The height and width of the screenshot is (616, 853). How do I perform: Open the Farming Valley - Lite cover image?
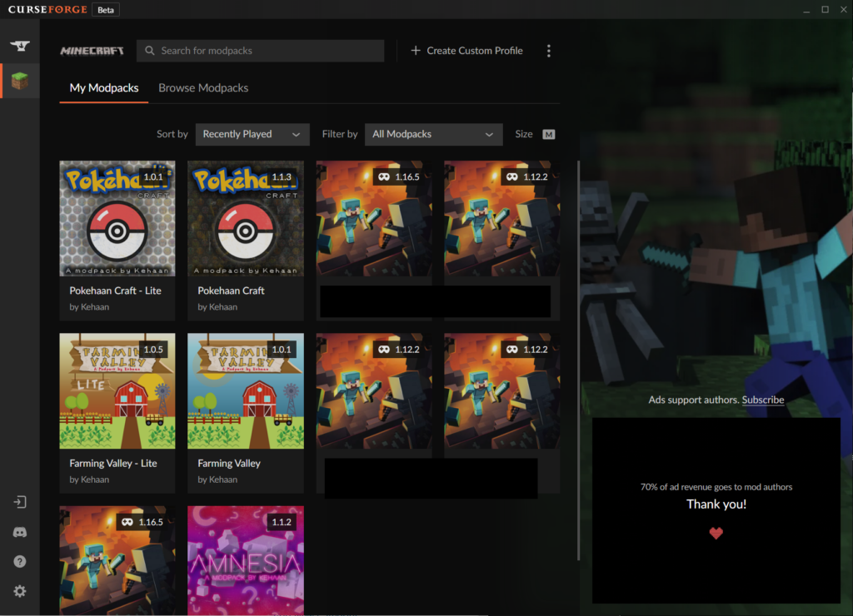[117, 391]
